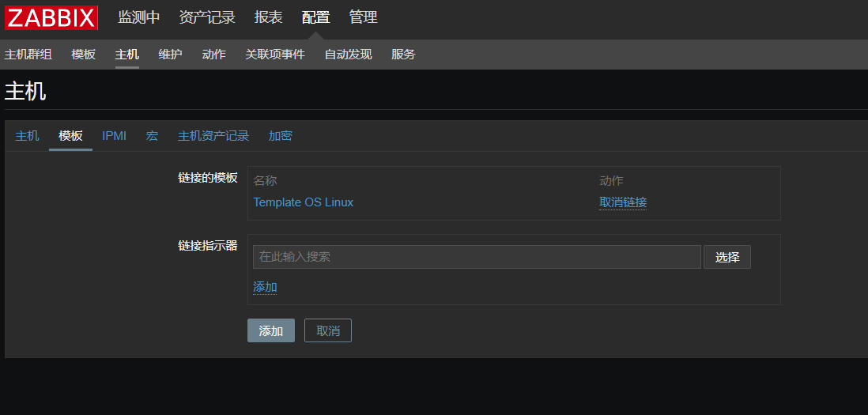Open the 配置 top menu
This screenshot has width=868, height=415.
pyautogui.click(x=316, y=17)
